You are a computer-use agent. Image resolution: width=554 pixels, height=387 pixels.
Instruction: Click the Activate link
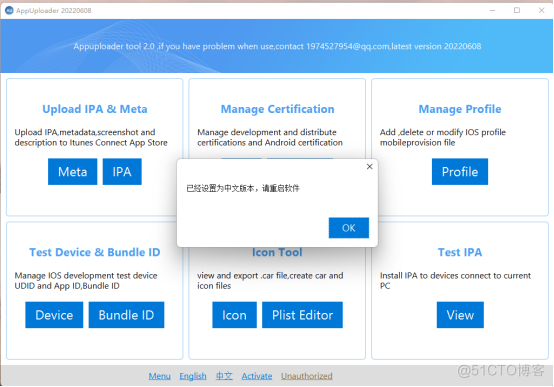pos(257,376)
